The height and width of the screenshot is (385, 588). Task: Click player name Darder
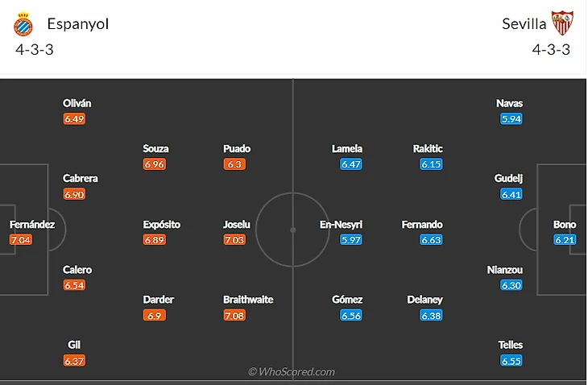[x=159, y=300]
